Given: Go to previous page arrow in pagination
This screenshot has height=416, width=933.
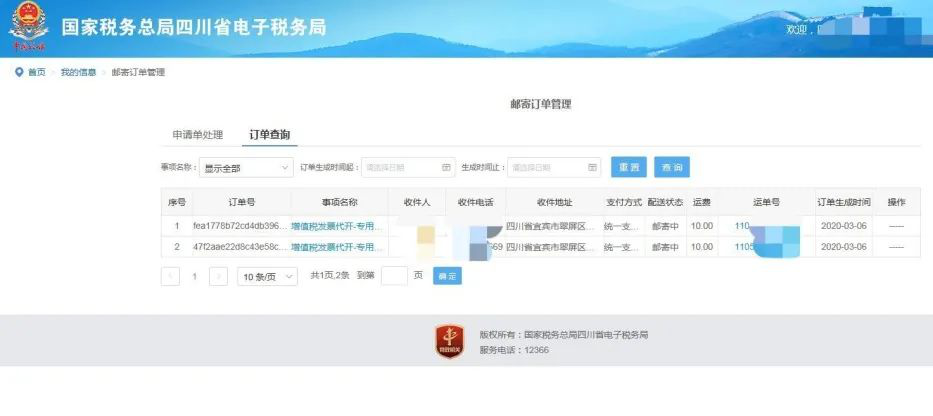Looking at the screenshot, I should tap(170, 276).
